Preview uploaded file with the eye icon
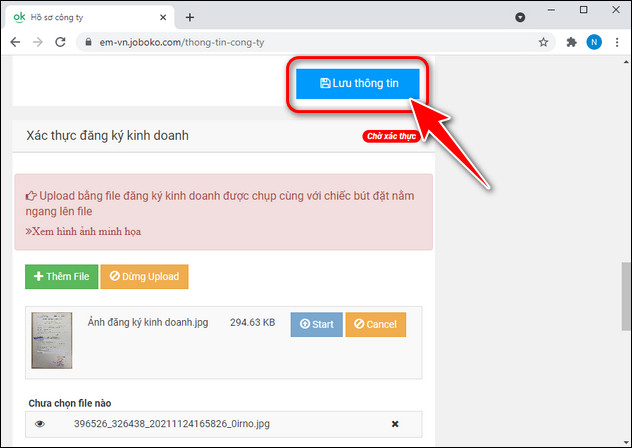632x448 pixels. [40, 424]
